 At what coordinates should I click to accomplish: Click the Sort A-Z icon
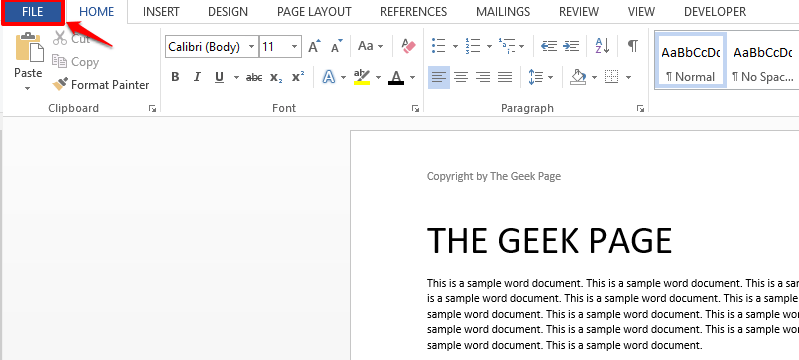coord(602,46)
